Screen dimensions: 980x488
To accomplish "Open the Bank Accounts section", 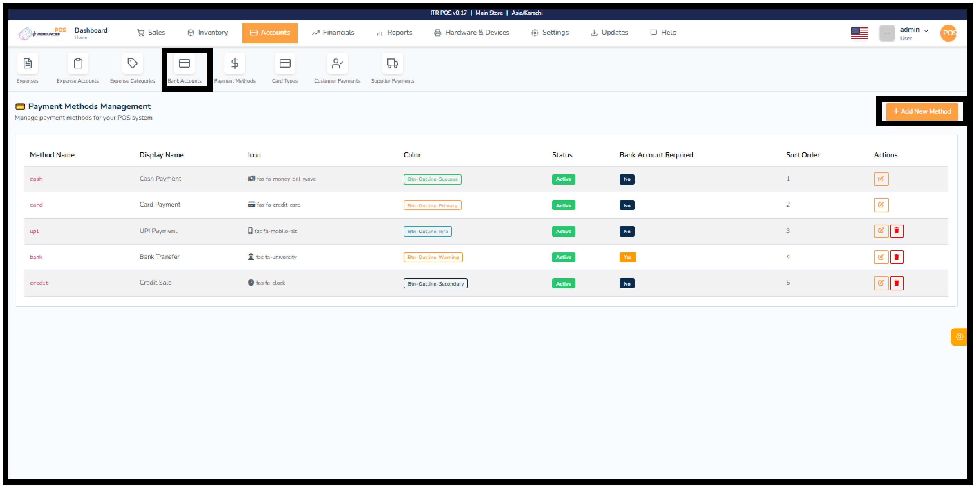I will coord(185,68).
